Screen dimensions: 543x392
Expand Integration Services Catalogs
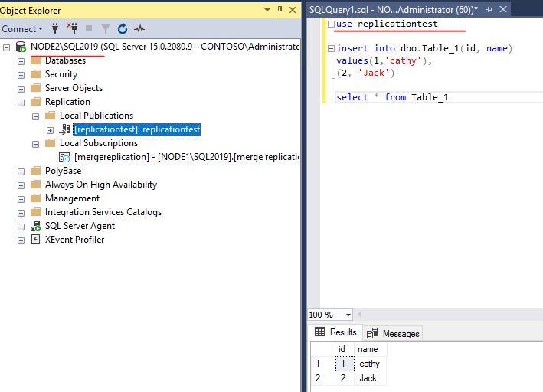[21, 213]
